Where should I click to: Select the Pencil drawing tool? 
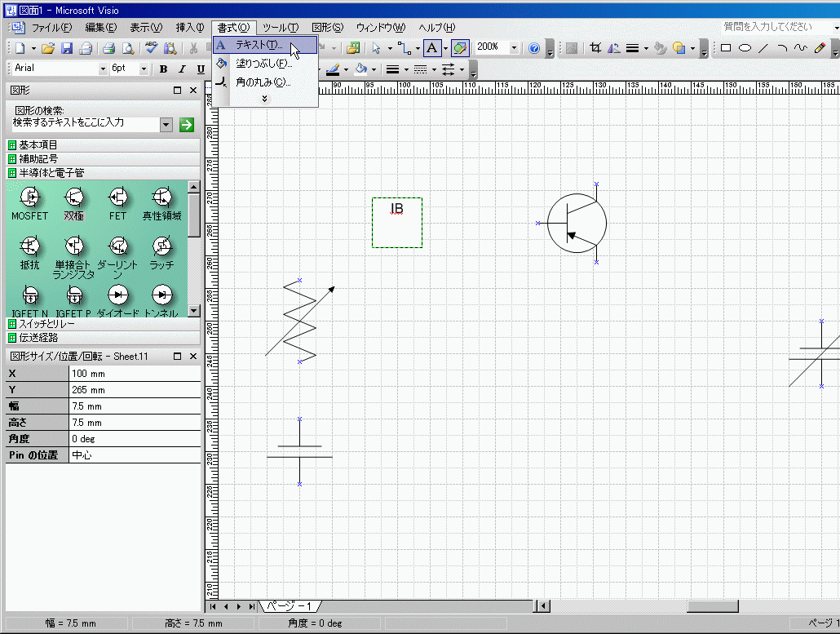tap(820, 48)
